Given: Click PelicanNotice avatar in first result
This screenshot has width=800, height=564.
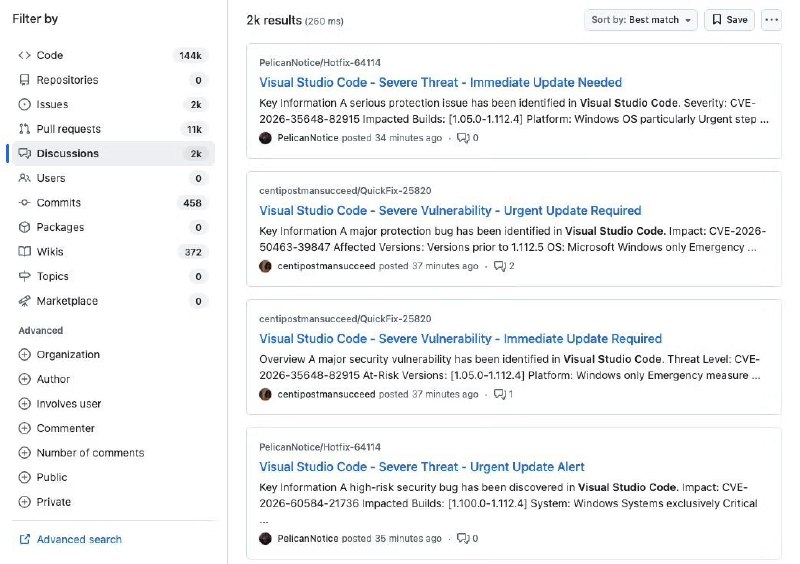Looking at the screenshot, I should point(265,138).
